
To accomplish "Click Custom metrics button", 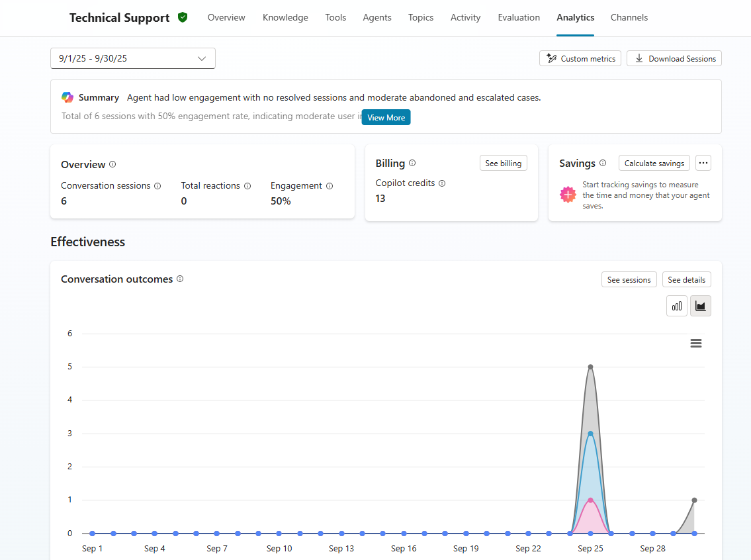I will point(580,58).
